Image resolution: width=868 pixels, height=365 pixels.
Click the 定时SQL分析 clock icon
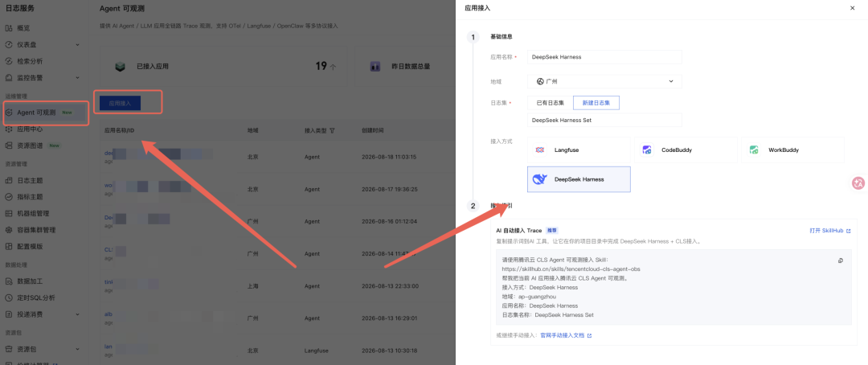9,297
